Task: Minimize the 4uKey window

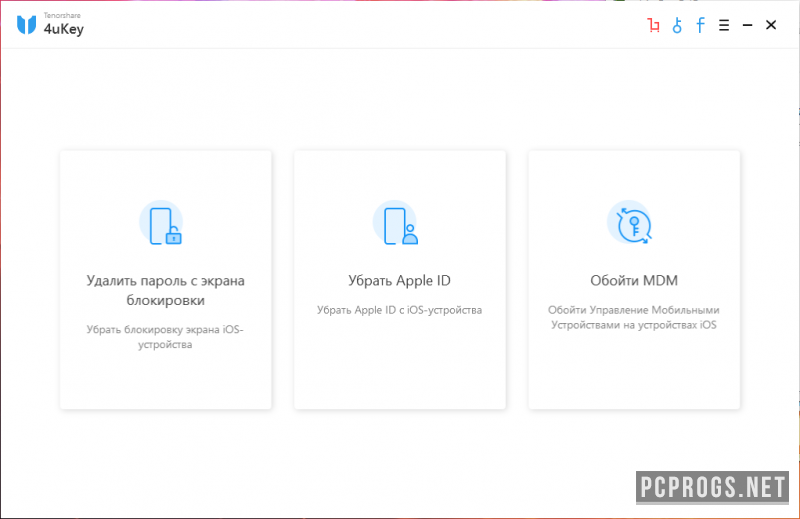Action: pyautogui.click(x=747, y=25)
